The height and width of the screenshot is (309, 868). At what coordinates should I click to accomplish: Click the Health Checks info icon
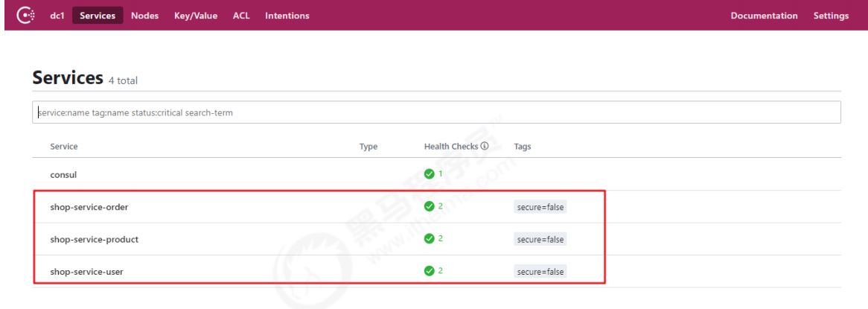coord(485,146)
